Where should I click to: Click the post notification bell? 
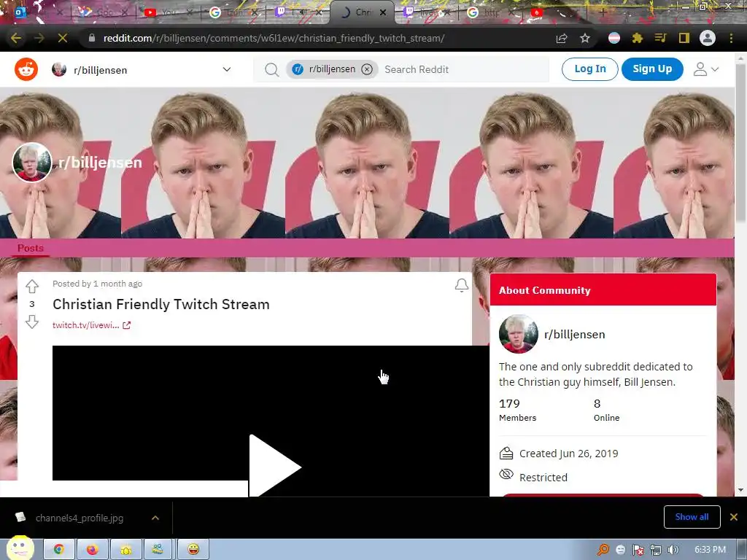coord(461,285)
